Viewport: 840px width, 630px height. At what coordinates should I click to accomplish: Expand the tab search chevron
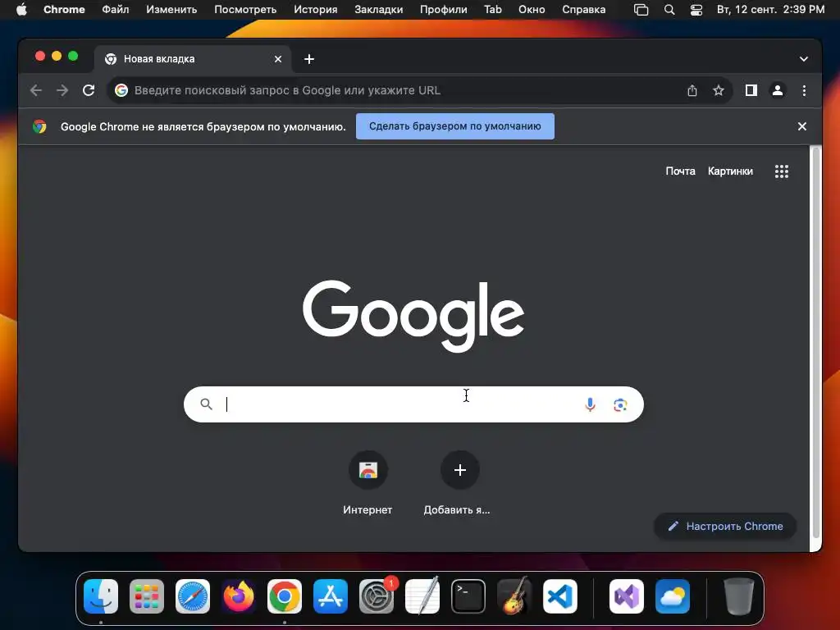pyautogui.click(x=804, y=59)
